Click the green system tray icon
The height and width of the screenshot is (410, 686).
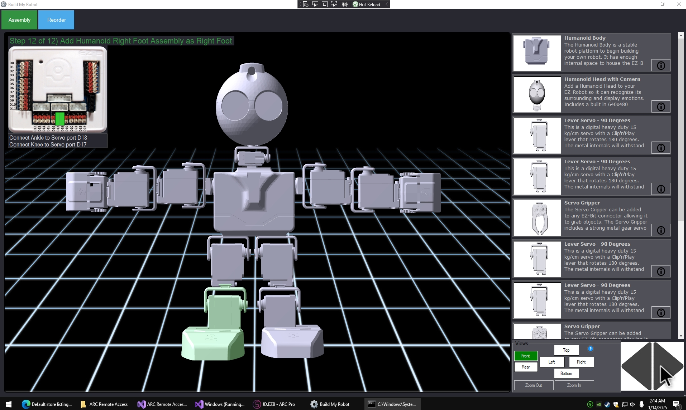click(x=590, y=404)
